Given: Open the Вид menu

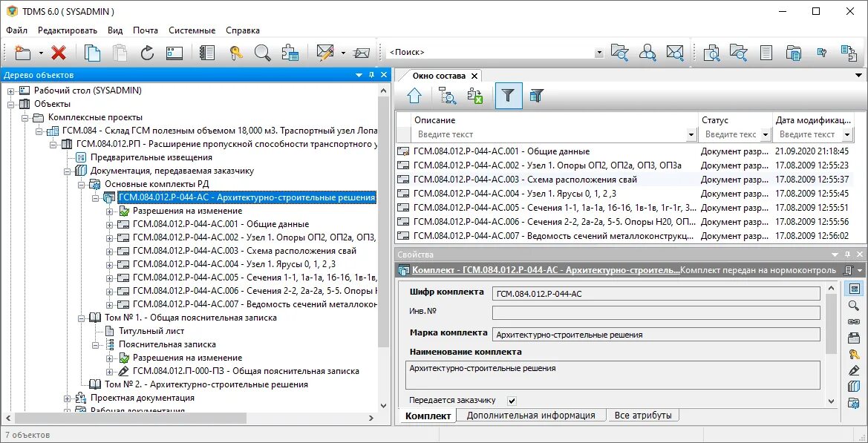Looking at the screenshot, I should [115, 30].
